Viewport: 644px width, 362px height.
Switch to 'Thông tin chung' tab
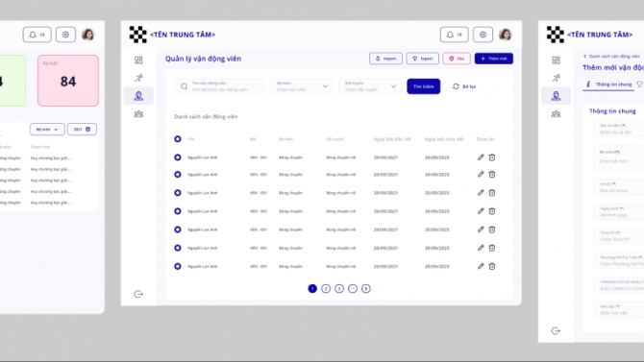608,84
